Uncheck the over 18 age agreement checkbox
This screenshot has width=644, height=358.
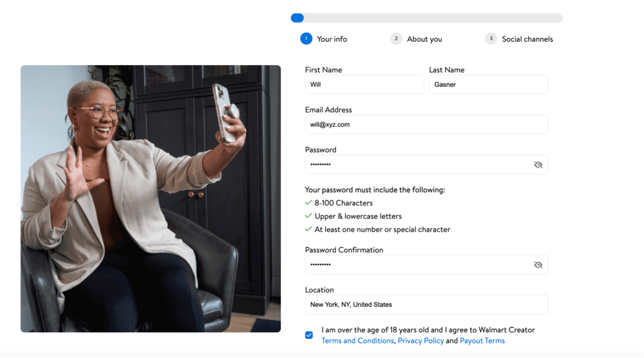pos(309,335)
